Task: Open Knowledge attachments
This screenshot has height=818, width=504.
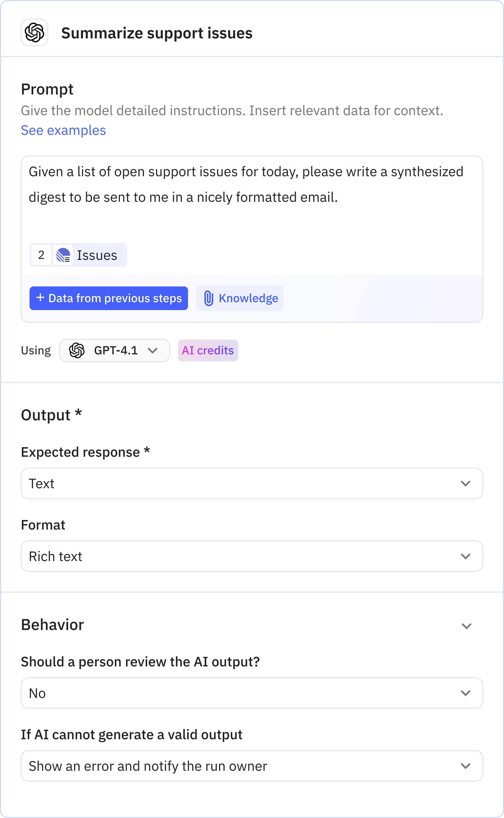Action: click(x=239, y=298)
